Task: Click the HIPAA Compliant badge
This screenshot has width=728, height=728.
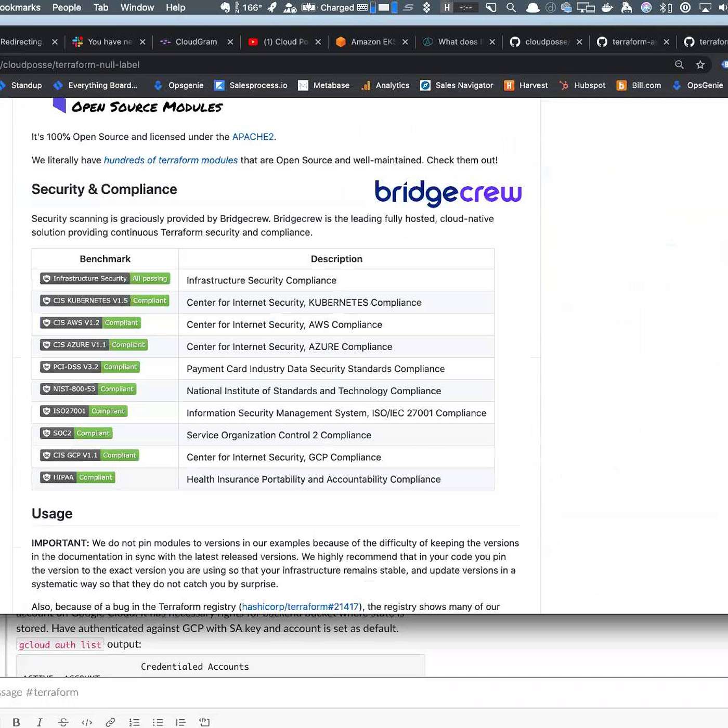Action: click(x=77, y=477)
